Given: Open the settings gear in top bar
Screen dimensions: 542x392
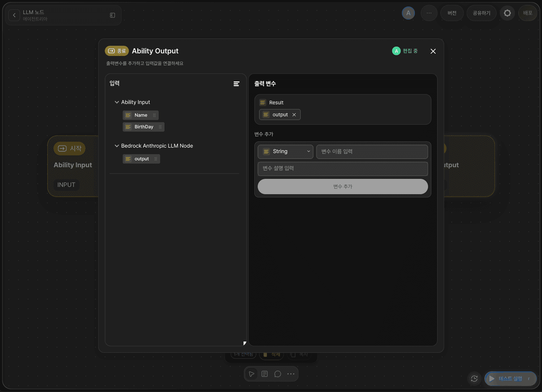Looking at the screenshot, I should (x=507, y=13).
